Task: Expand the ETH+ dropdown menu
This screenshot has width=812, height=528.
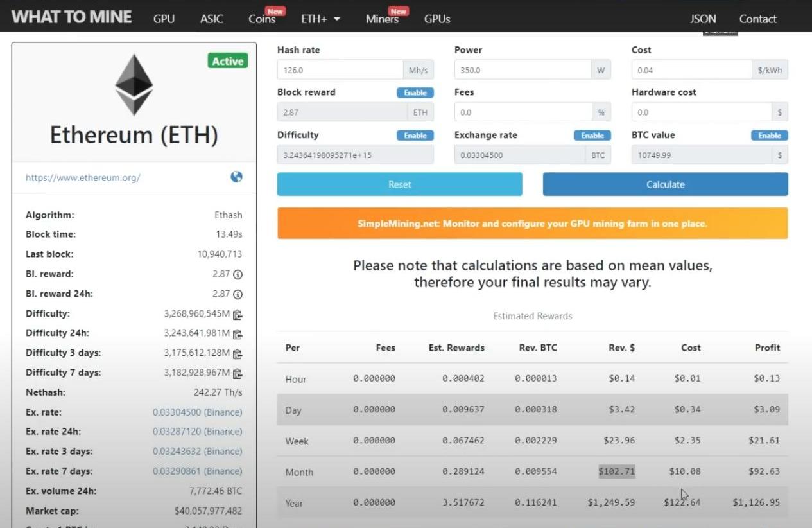Action: coord(320,19)
